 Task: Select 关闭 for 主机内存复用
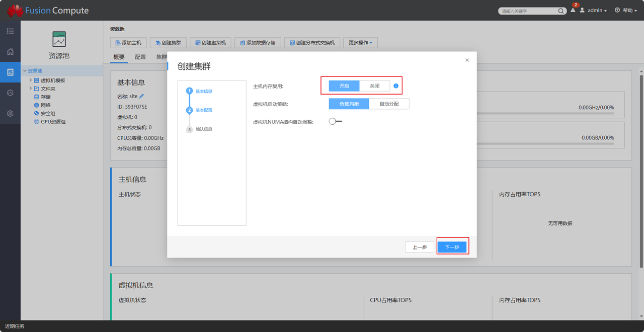[374, 86]
